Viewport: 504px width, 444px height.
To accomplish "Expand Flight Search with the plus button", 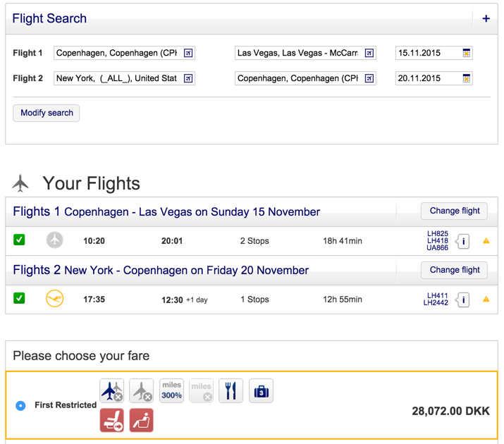I will click(486, 19).
